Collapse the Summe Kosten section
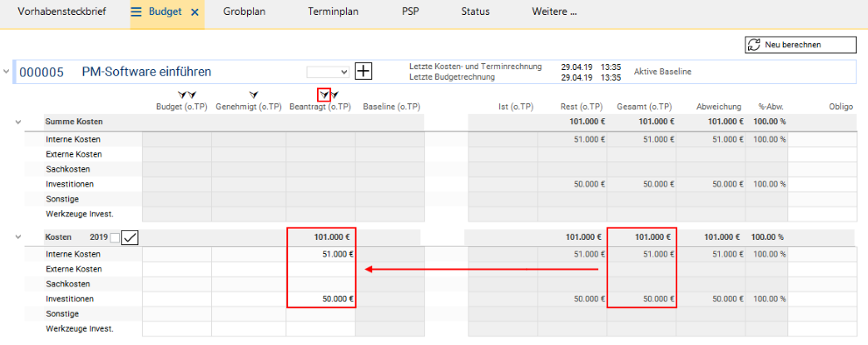The height and width of the screenshot is (345, 868). click(18, 122)
